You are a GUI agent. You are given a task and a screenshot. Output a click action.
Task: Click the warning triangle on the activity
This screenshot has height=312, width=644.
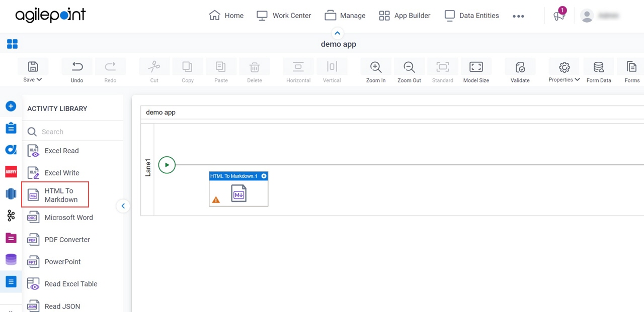point(216,200)
